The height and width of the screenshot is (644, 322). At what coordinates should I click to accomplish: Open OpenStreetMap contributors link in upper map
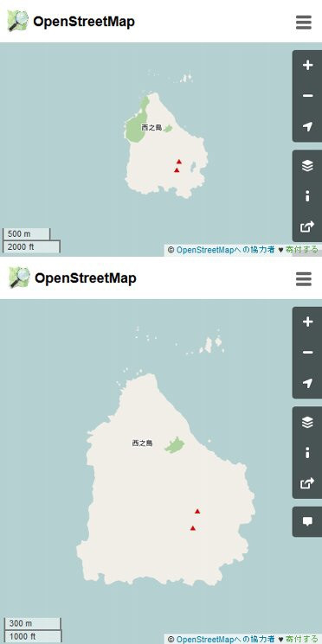point(225,250)
